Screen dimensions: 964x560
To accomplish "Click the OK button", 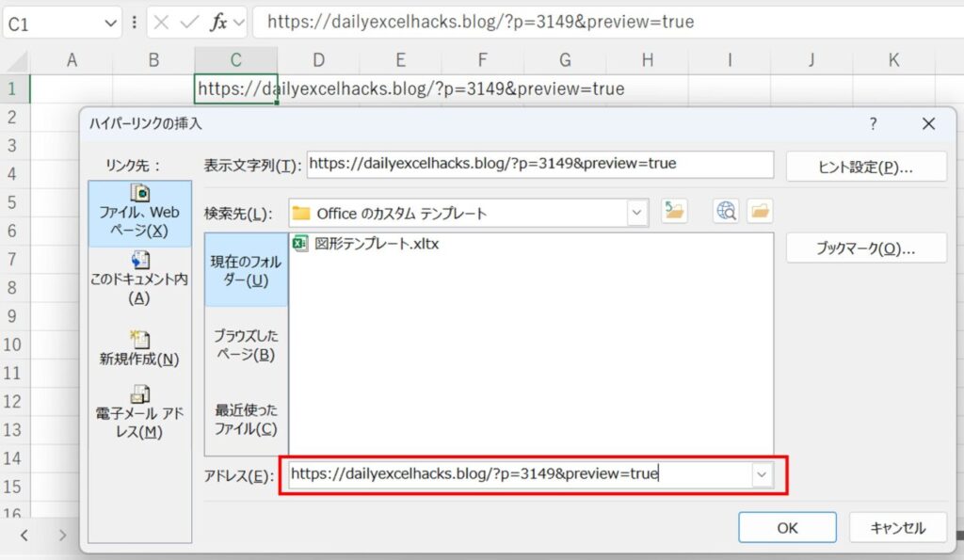I will (x=787, y=528).
